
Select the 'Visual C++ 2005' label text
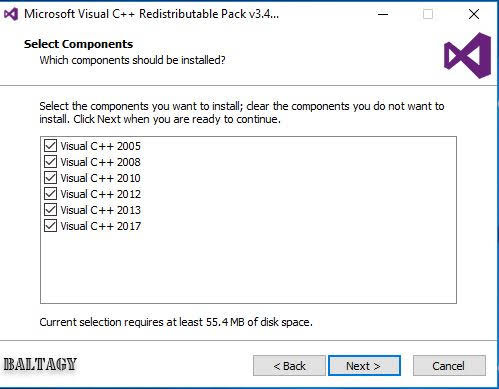100,146
